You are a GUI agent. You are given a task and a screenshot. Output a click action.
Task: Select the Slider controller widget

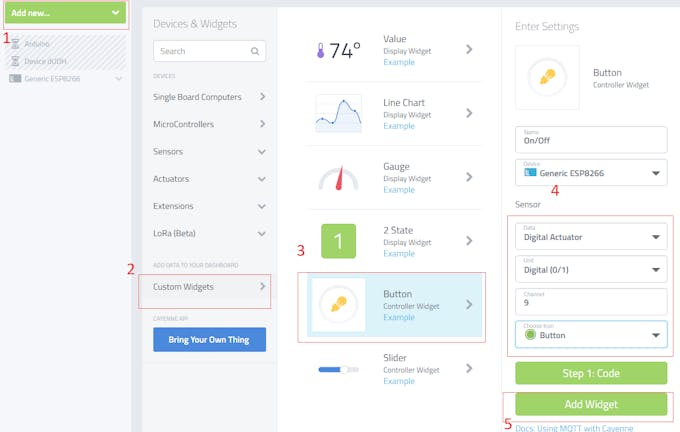[x=394, y=369]
